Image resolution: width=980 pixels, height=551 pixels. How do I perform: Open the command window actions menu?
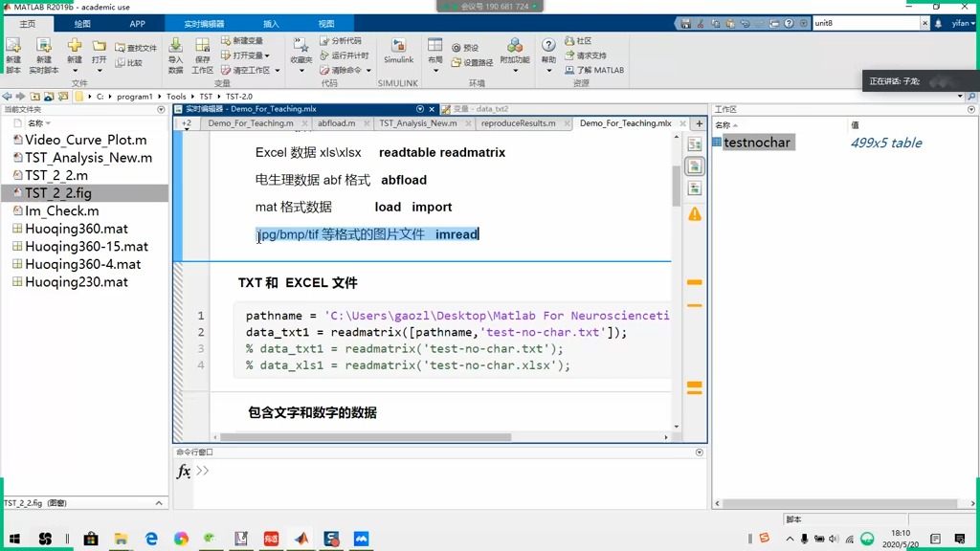(700, 452)
